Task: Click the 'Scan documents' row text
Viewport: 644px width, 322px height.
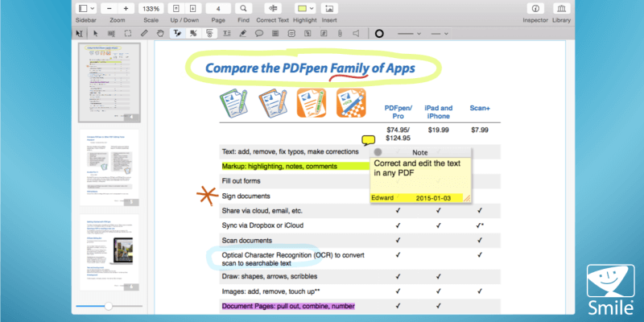Action: [x=247, y=240]
